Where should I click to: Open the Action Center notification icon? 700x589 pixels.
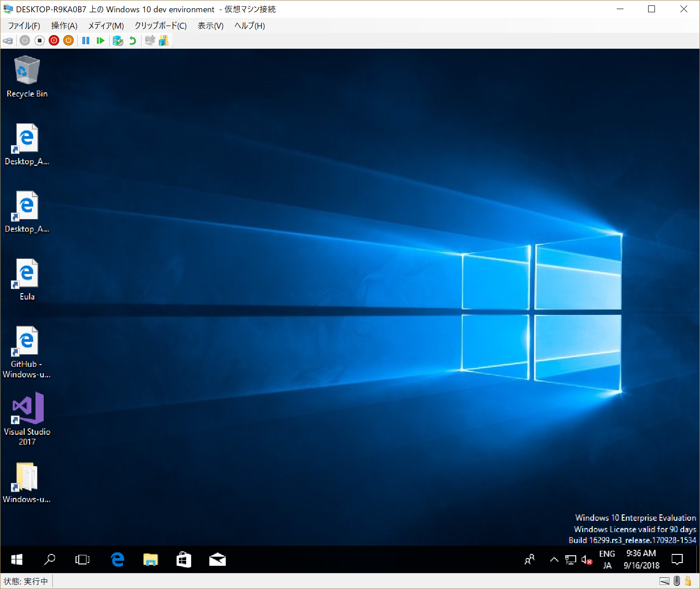[x=678, y=559]
